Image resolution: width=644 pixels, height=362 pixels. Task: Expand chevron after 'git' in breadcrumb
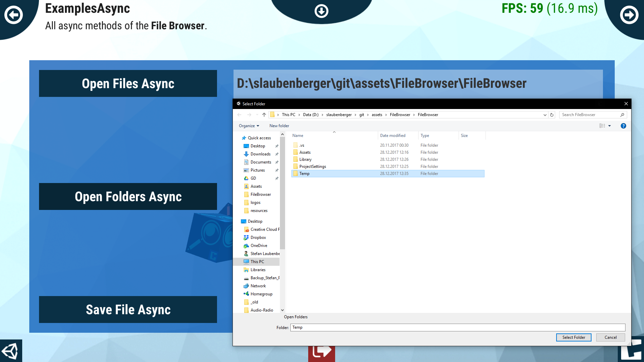[x=368, y=115]
